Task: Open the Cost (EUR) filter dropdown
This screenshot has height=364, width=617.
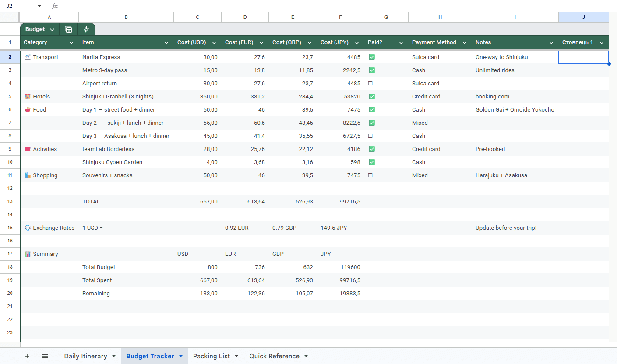Action: (x=261, y=43)
